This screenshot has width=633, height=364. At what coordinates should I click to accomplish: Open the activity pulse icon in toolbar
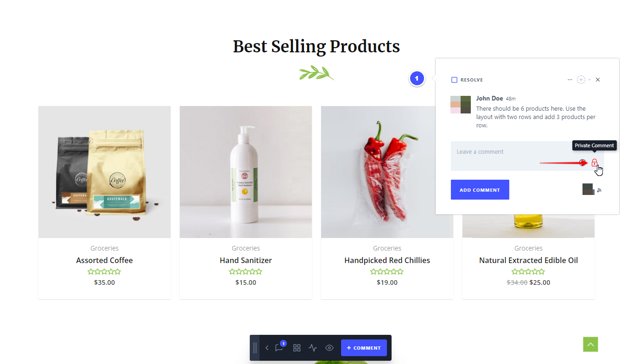pyautogui.click(x=313, y=348)
